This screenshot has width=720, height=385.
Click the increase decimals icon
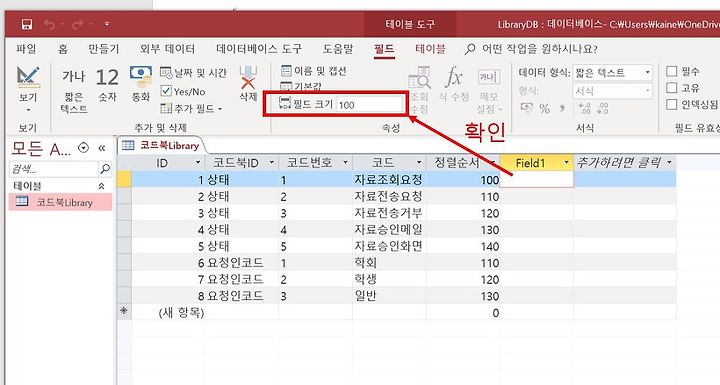[585, 109]
